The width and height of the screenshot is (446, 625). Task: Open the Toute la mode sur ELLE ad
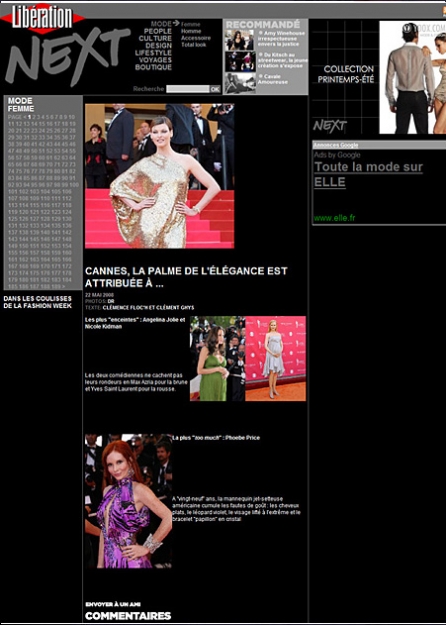[368, 174]
